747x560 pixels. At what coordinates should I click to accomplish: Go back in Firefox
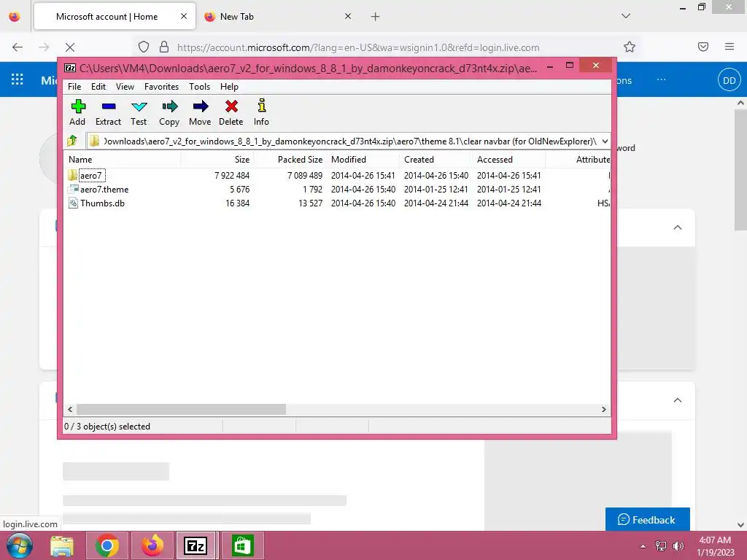(x=18, y=47)
